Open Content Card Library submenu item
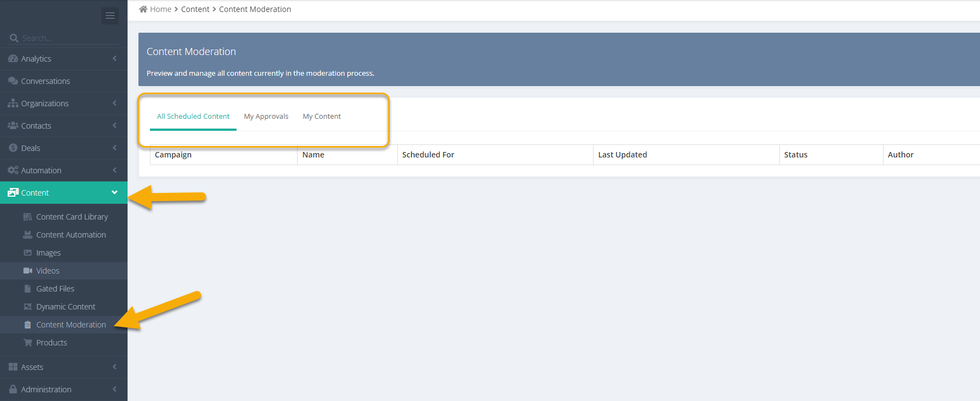 click(64, 216)
